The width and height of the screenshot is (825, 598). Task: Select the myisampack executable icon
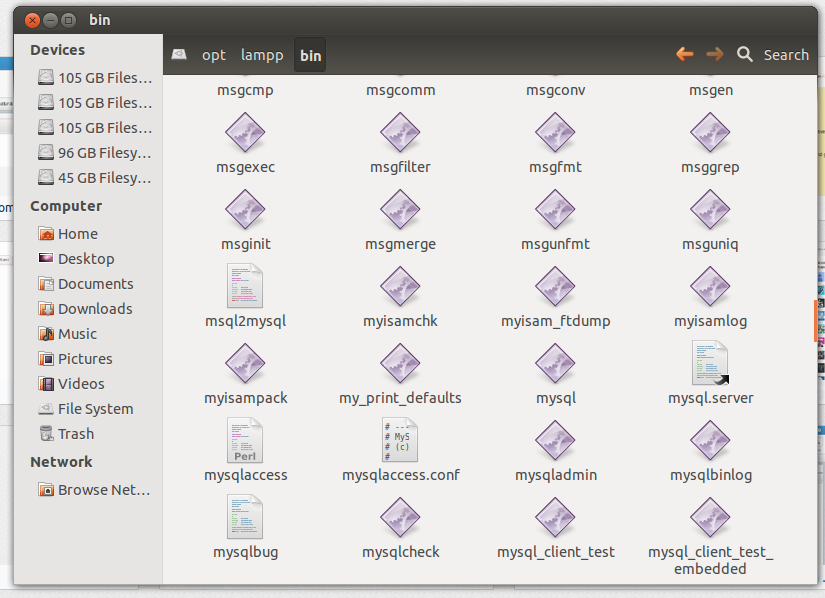click(245, 363)
